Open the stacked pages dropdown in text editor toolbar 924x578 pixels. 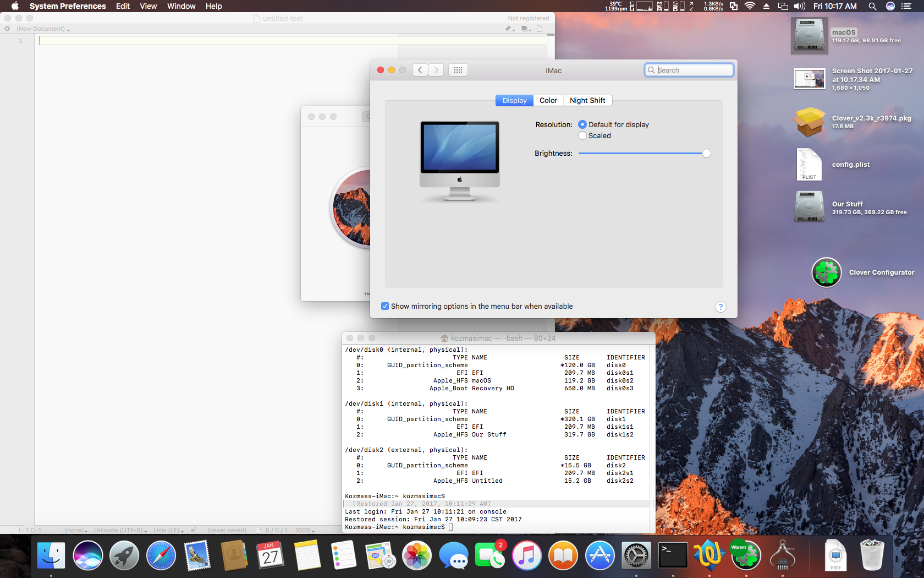pyautogui.click(x=526, y=29)
